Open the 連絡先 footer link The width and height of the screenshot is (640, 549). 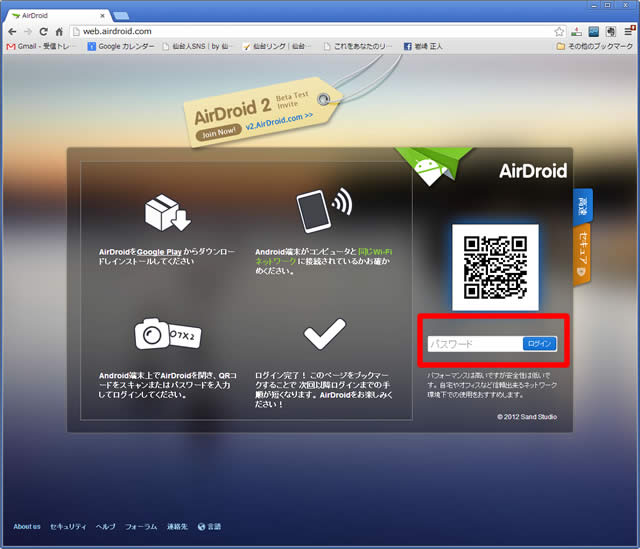(x=177, y=527)
